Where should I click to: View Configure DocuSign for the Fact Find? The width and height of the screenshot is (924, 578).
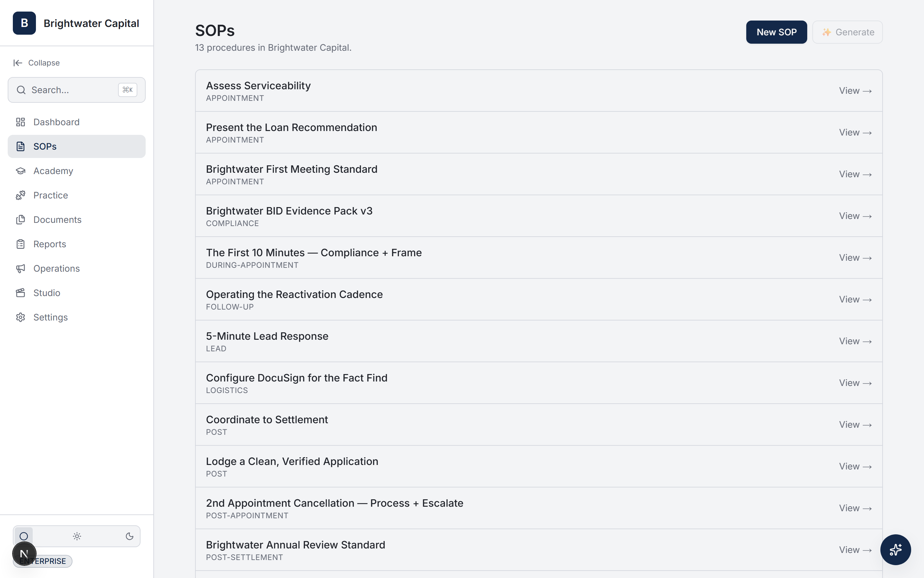point(855,383)
